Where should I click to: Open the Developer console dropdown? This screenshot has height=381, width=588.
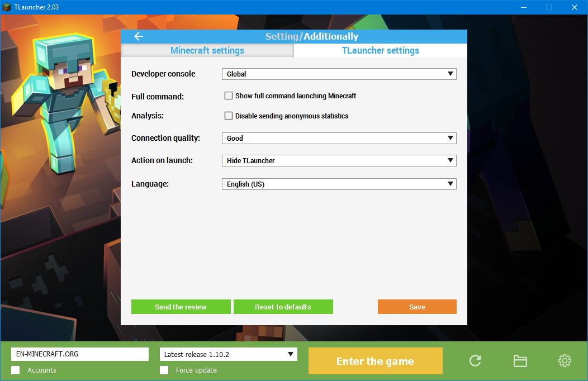(x=339, y=74)
